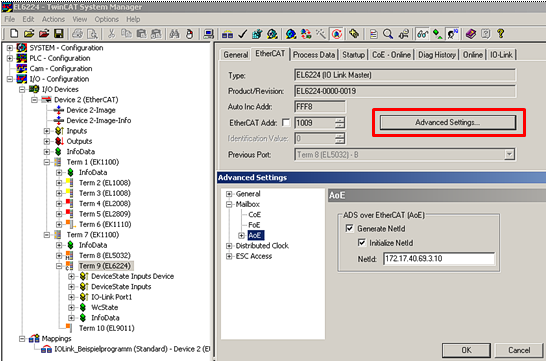The height and width of the screenshot is (361, 546).
Task: Confirm the dialog with the OK button
Action: click(x=466, y=350)
